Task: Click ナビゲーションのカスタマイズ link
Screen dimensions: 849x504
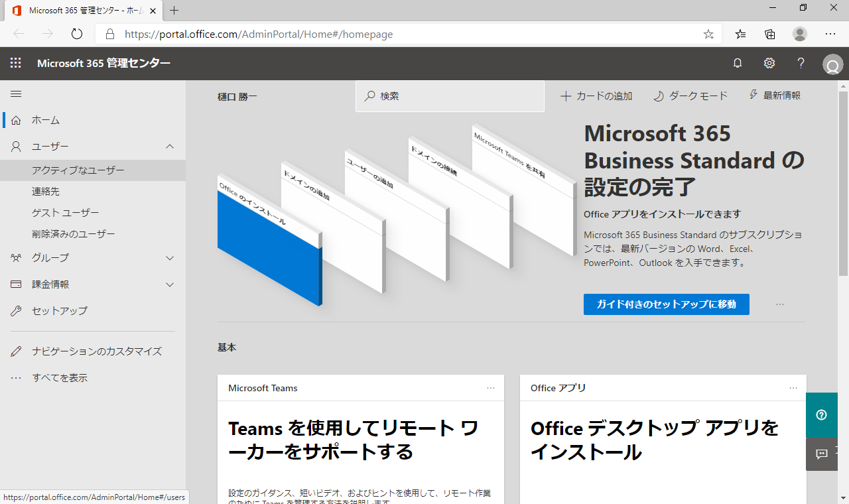Action: (97, 351)
